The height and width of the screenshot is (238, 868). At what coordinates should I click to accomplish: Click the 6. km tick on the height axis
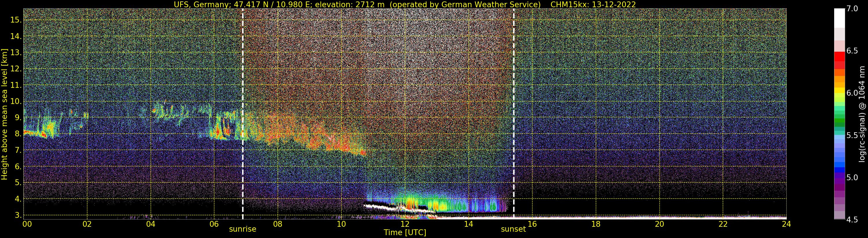18,166
